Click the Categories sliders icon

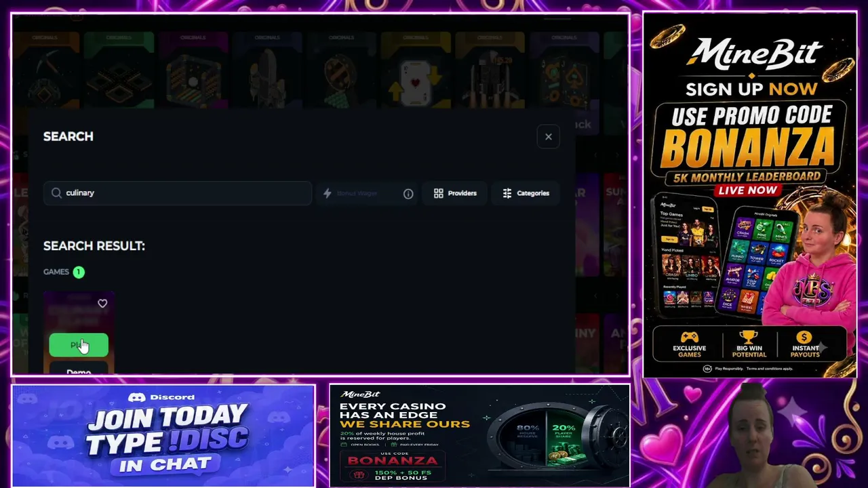click(x=507, y=193)
